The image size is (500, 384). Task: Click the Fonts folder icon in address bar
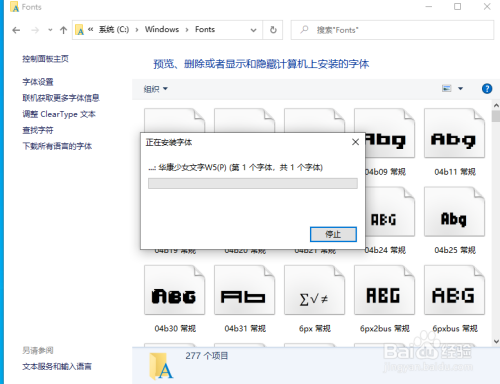pyautogui.click(x=80, y=30)
